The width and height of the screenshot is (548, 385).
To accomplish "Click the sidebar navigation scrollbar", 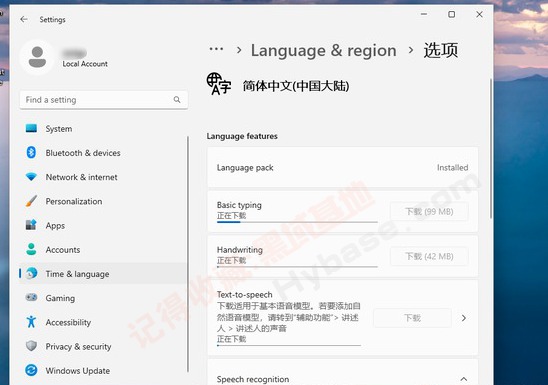I will click(x=188, y=254).
